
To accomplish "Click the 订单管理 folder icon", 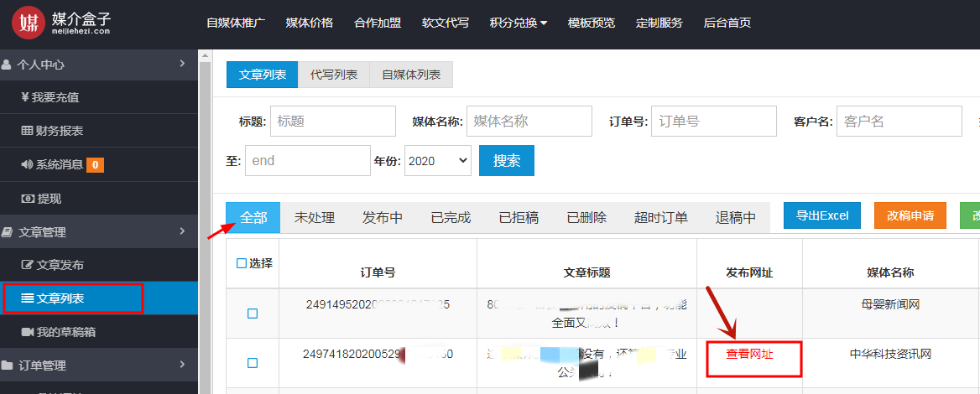I will click(x=6, y=365).
